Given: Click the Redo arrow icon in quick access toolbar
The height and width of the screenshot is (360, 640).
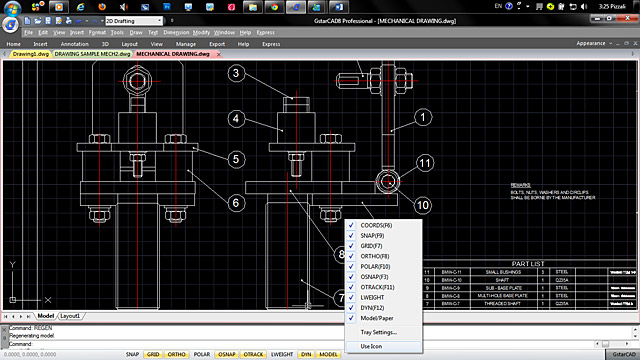Looking at the screenshot, I should [x=95, y=21].
